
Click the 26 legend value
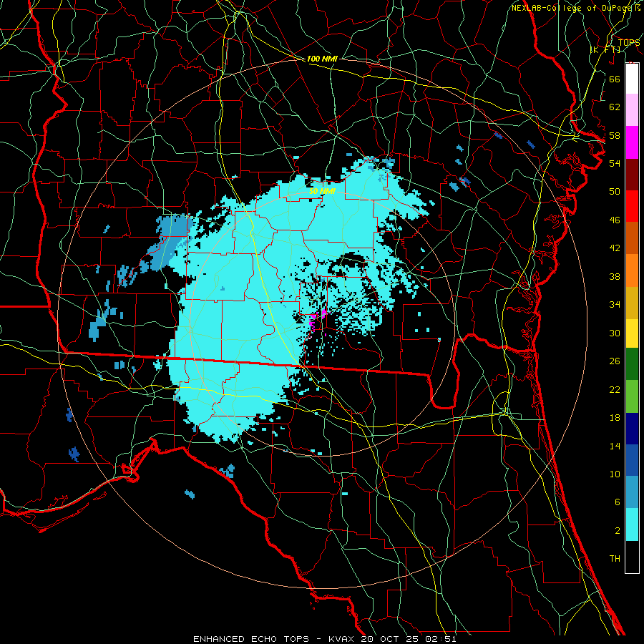click(x=615, y=361)
